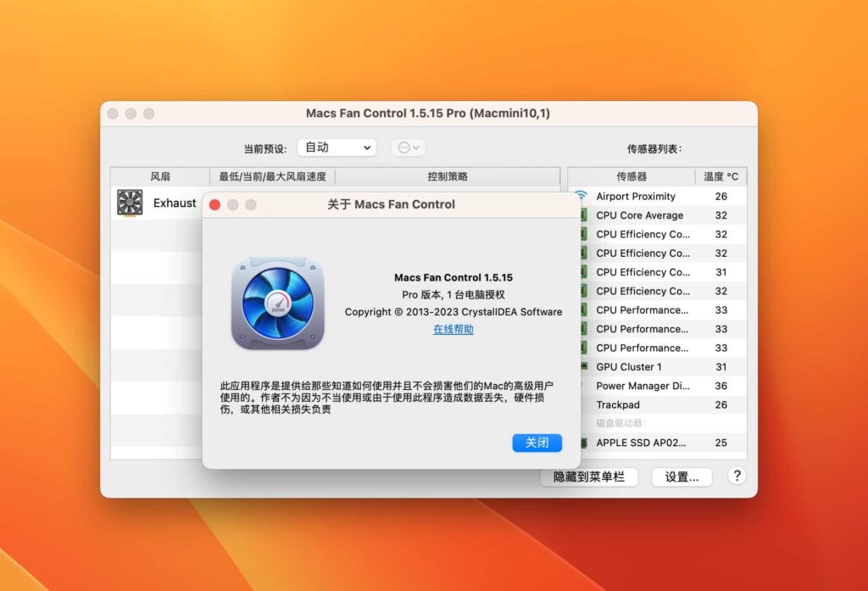The height and width of the screenshot is (591, 868).
Task: Click the 温度 °C column header
Action: 721,176
